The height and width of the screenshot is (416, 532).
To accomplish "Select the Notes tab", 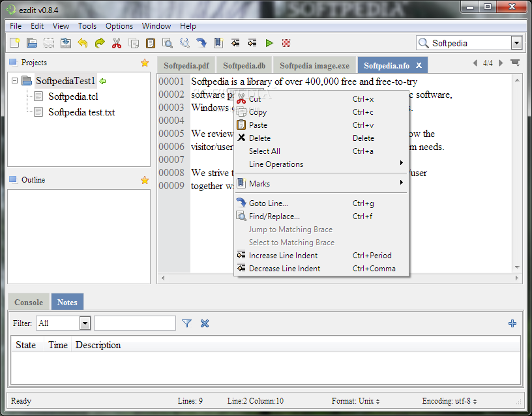I will point(67,302).
